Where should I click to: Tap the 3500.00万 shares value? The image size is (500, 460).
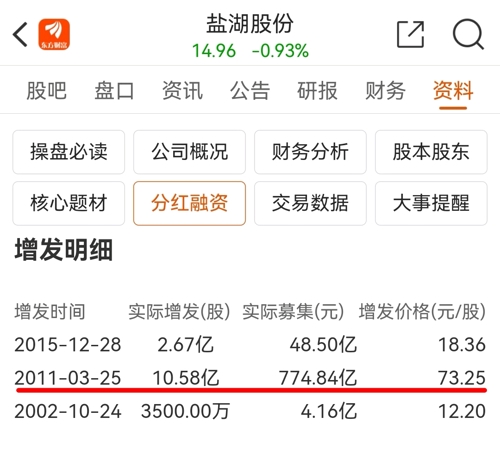click(x=185, y=411)
